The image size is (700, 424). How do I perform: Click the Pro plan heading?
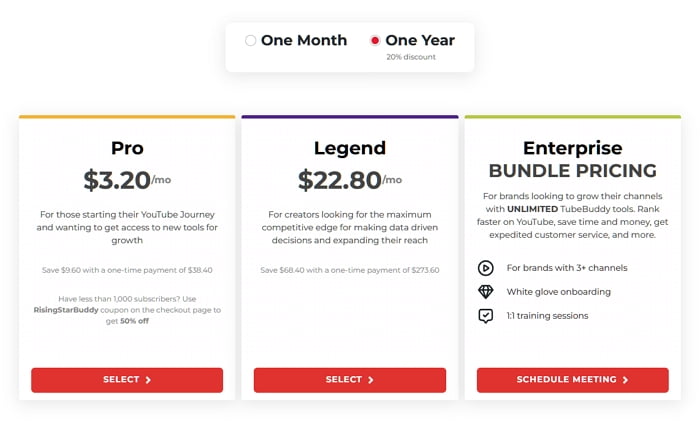point(127,148)
